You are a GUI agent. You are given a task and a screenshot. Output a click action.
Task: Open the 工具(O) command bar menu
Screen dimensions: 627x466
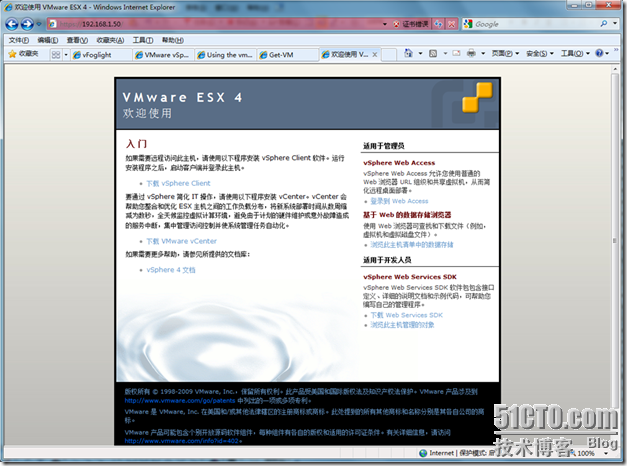(575, 53)
